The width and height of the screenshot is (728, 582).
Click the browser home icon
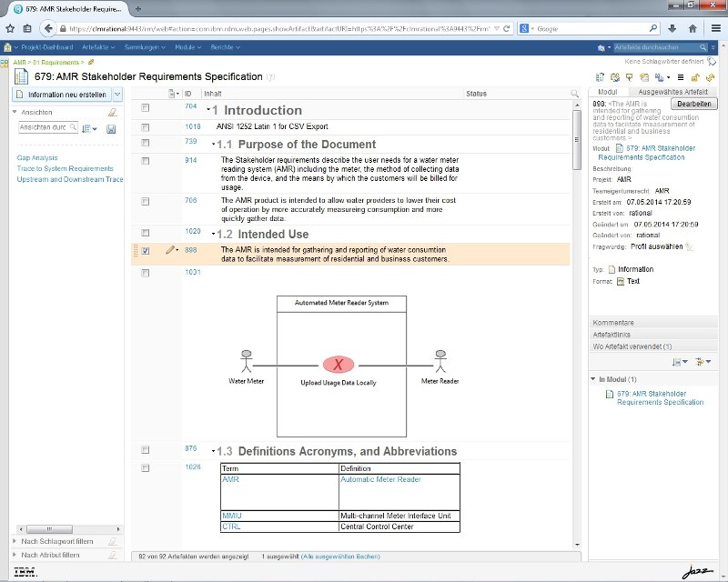coord(693,29)
